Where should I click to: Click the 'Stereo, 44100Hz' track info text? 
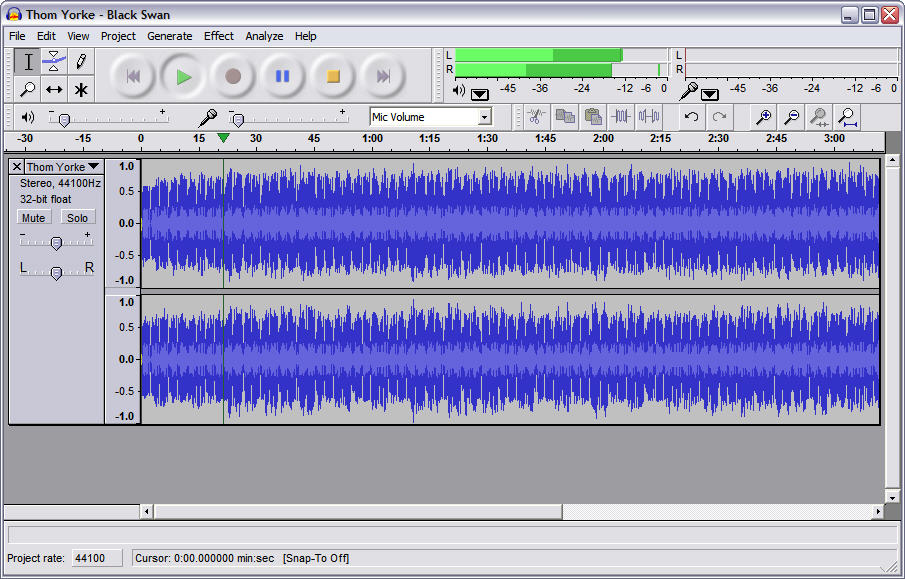pos(60,183)
